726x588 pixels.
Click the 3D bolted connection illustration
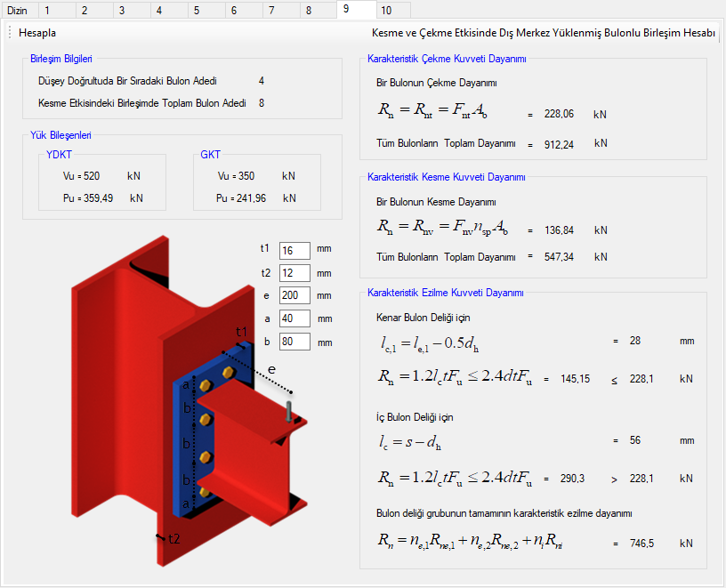coord(189,401)
